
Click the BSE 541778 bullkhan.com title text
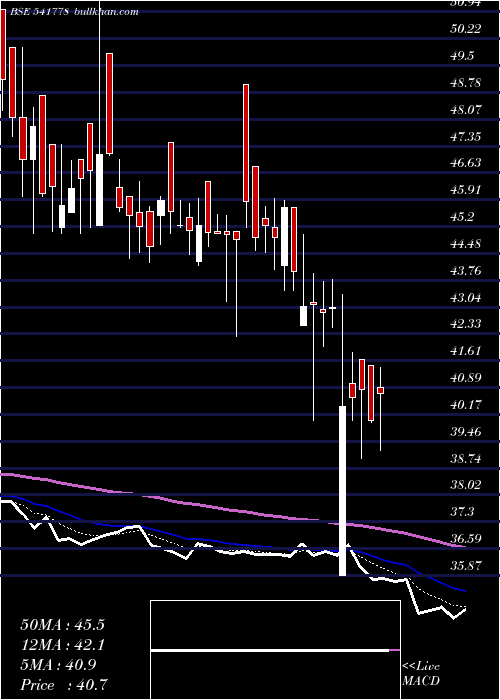pos(74,12)
